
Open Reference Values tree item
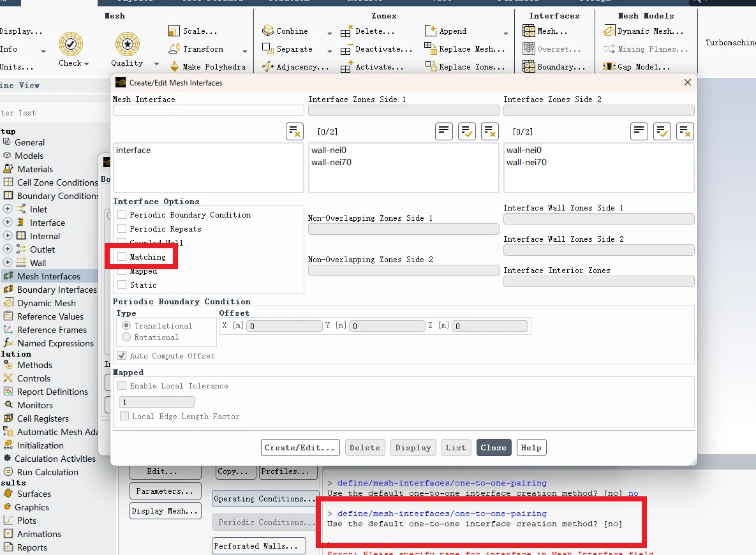coord(50,317)
